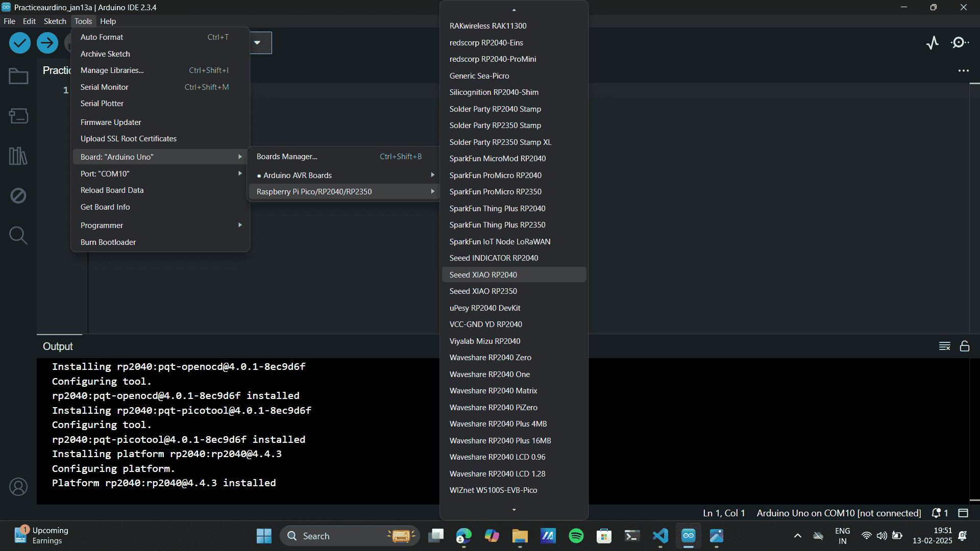The height and width of the screenshot is (551, 980).
Task: Open Microsoft Store from the taskbar
Action: click(x=604, y=536)
